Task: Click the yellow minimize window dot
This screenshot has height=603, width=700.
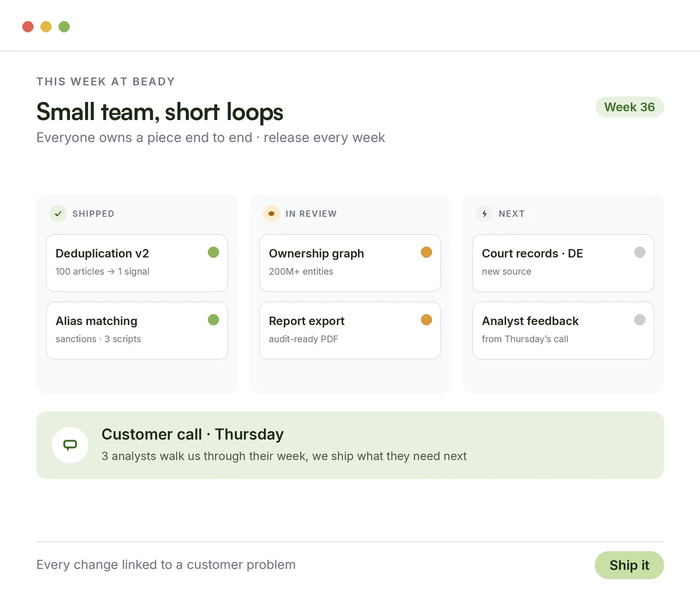Action: [x=46, y=27]
